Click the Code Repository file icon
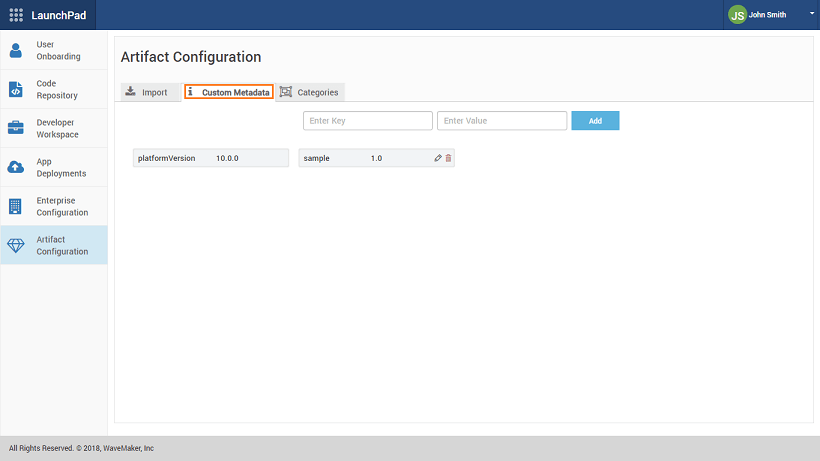 point(16,89)
